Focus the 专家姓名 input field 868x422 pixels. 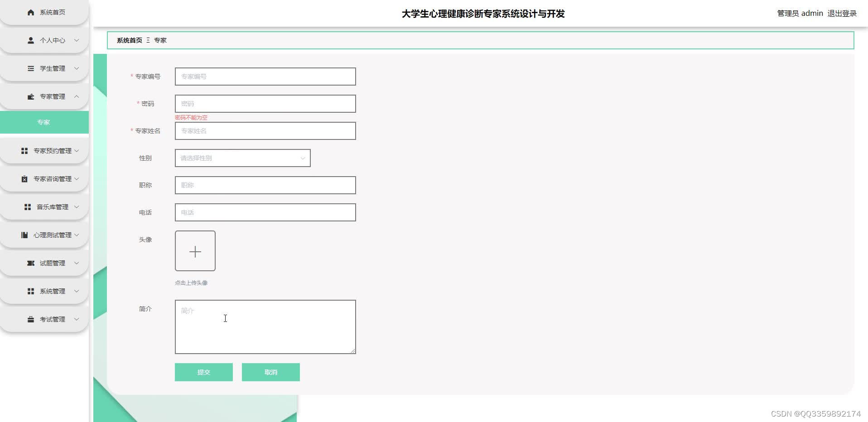[265, 131]
